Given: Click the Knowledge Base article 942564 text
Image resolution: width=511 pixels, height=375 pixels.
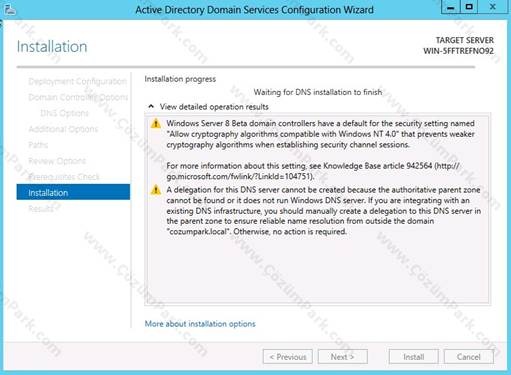Looking at the screenshot, I should (x=378, y=166).
